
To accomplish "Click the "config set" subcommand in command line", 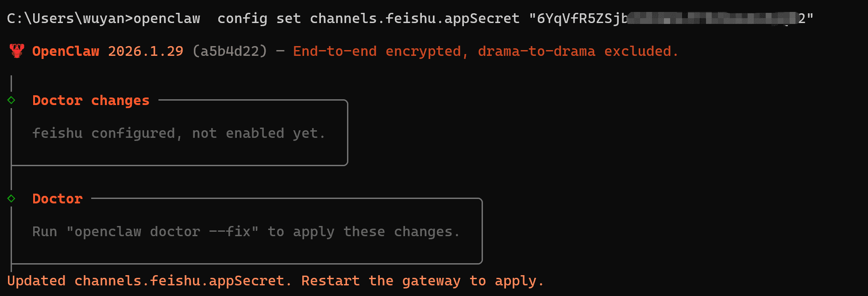I will click(x=259, y=19).
